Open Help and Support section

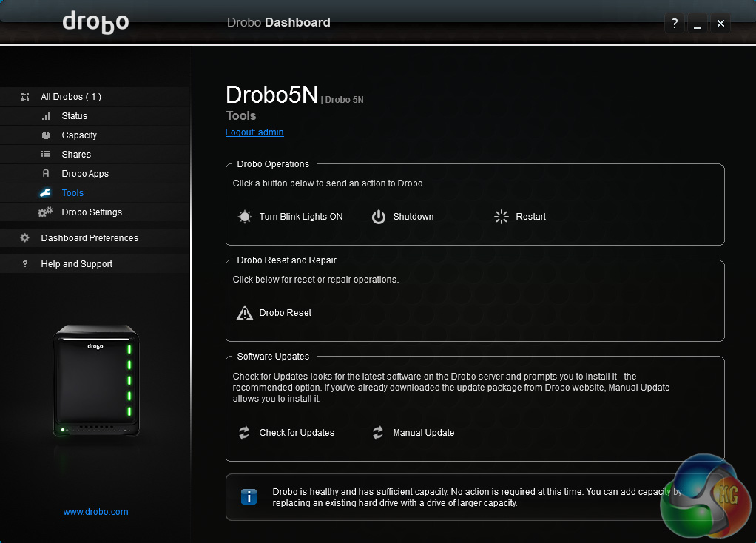coord(77,264)
